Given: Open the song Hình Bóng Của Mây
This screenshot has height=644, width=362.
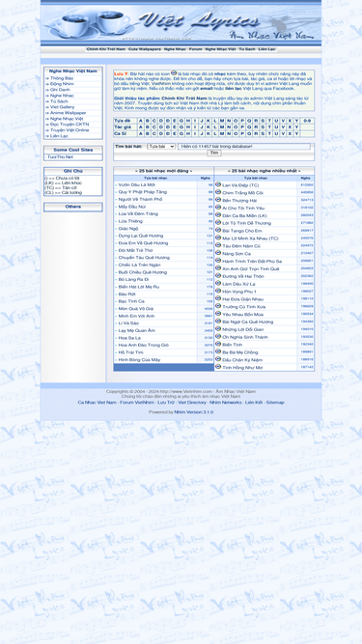Looking at the screenshot, I should (x=139, y=360).
